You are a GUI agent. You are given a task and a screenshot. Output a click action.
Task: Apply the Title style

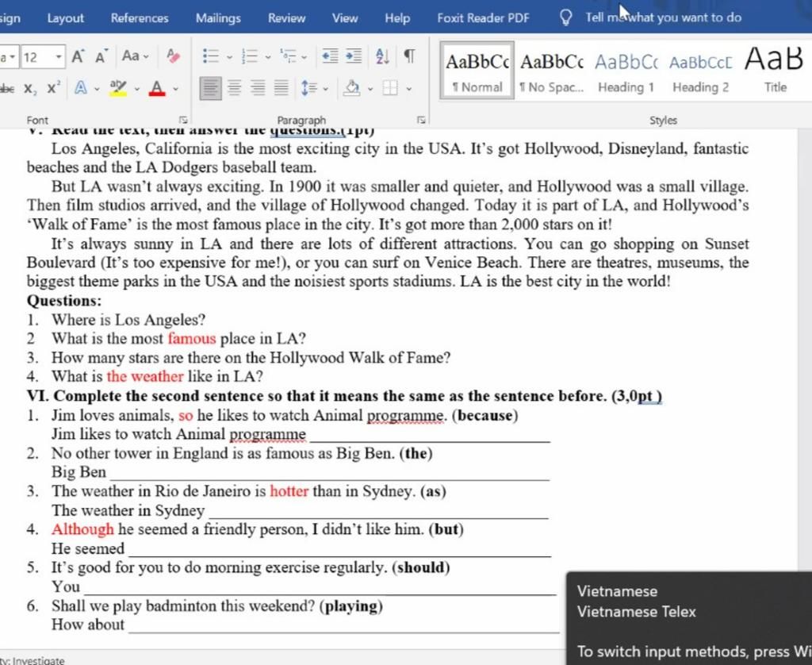[775, 71]
